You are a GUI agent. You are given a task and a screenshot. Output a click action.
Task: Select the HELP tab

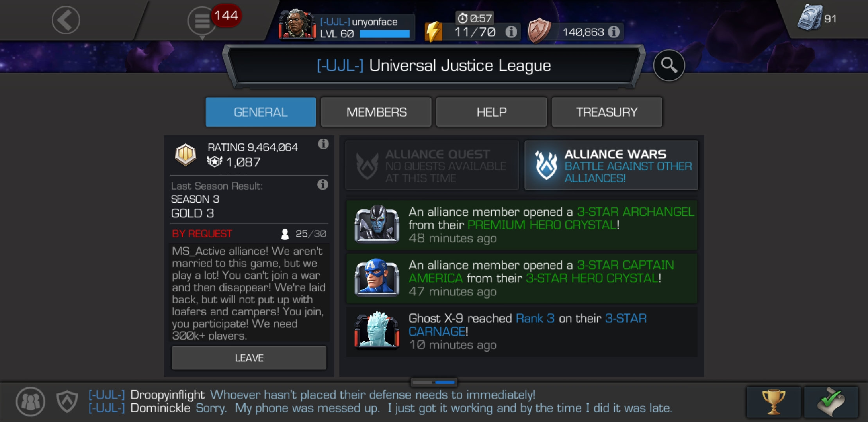click(x=491, y=112)
